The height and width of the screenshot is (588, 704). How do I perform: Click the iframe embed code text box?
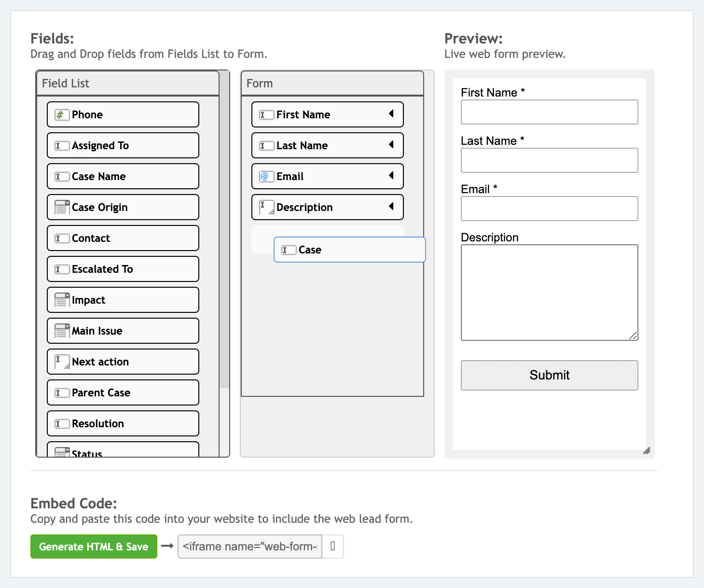click(250, 546)
